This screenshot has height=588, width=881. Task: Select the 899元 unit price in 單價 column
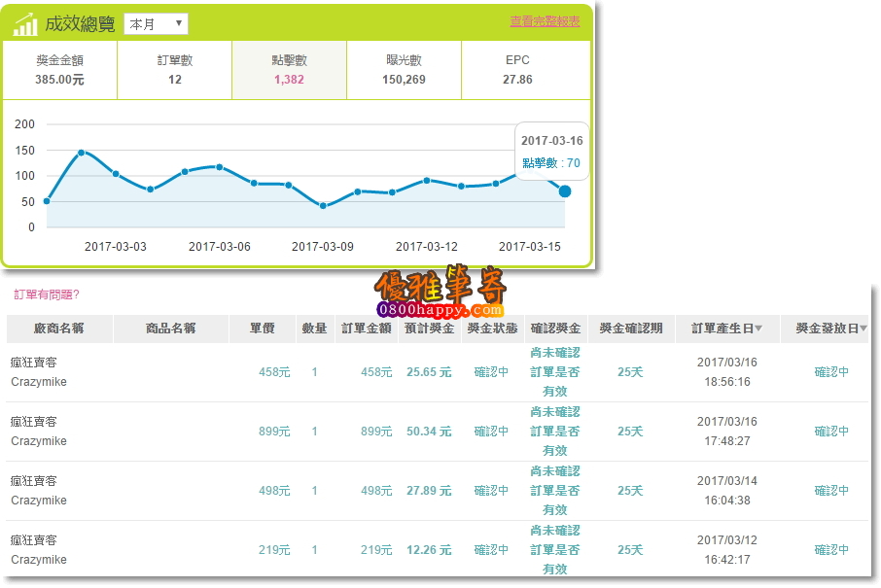pos(274,432)
